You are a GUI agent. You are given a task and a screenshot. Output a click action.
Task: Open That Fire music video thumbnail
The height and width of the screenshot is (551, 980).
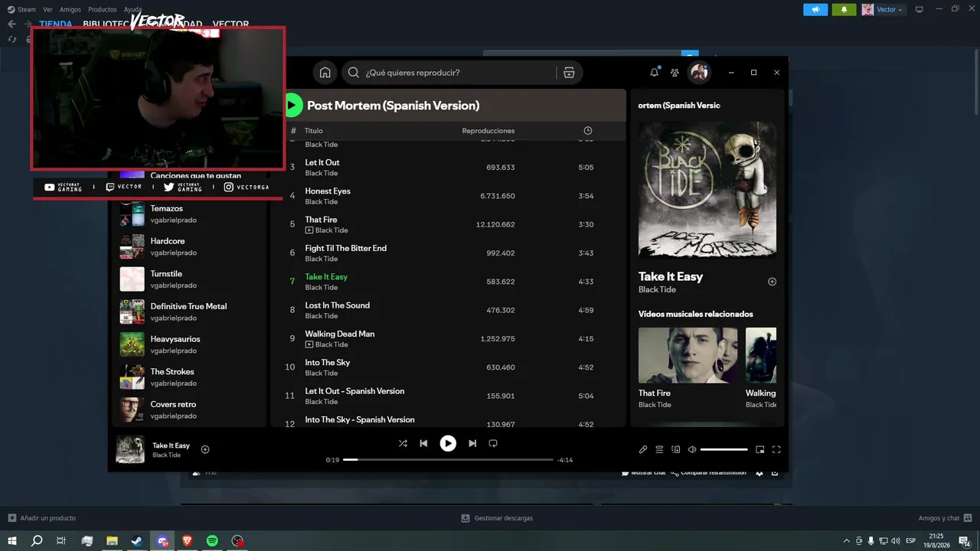(688, 355)
